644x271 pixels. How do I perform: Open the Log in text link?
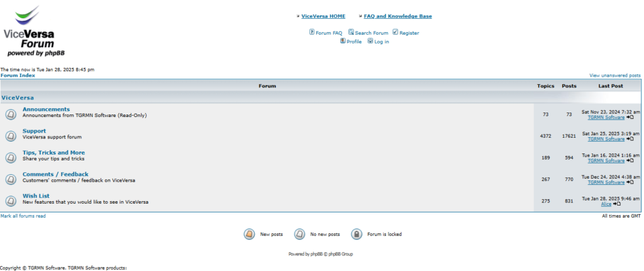pyautogui.click(x=382, y=42)
